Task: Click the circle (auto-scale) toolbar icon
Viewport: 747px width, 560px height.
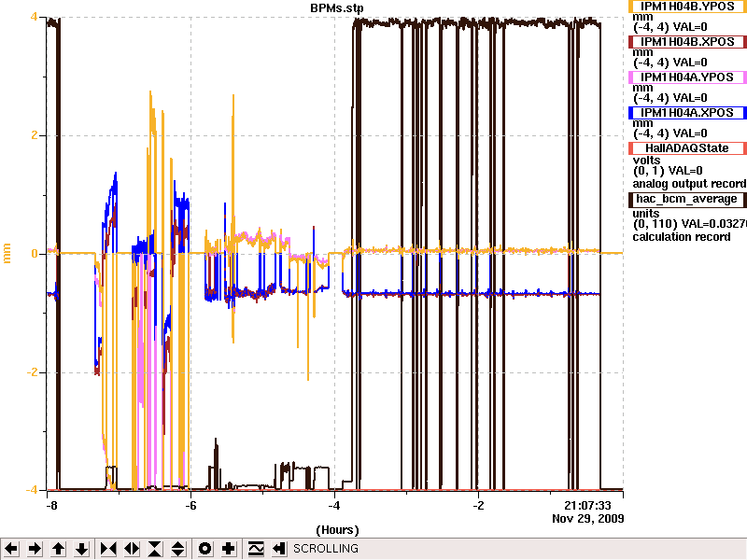Action: tap(204, 549)
